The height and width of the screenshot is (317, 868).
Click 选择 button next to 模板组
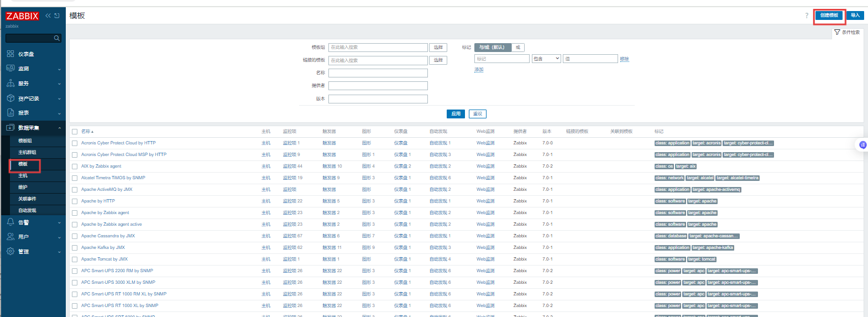coord(438,48)
